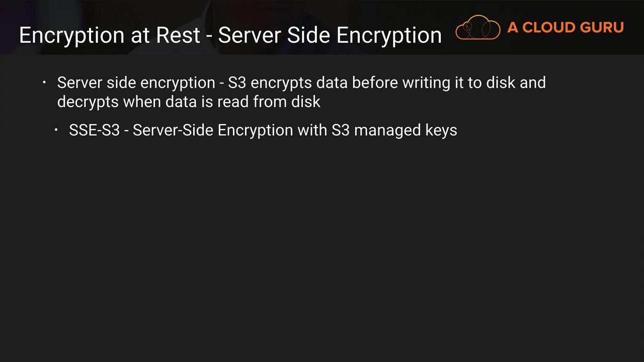Image resolution: width=644 pixels, height=362 pixels.
Task: Click the "A CLOUD GURU" brand text
Action: point(565,28)
